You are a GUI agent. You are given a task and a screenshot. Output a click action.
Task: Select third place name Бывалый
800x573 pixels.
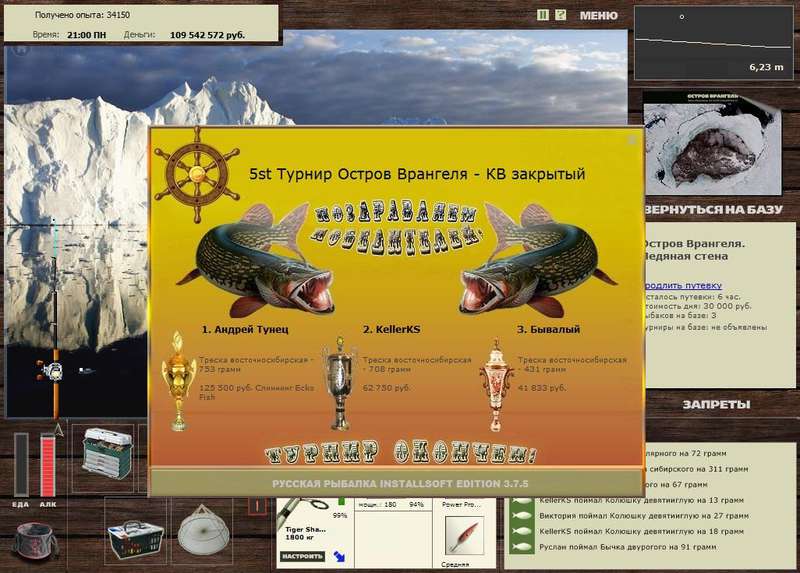click(x=548, y=329)
